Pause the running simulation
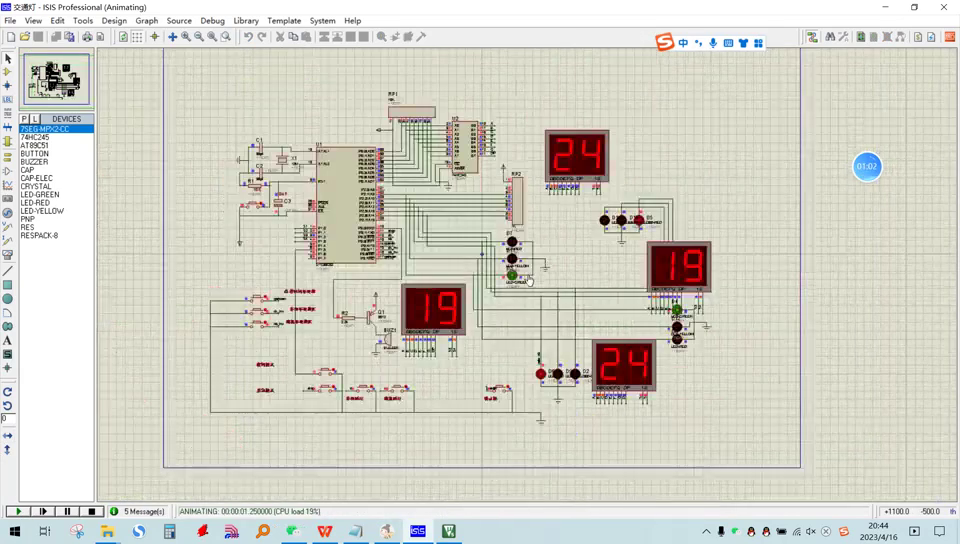The width and height of the screenshot is (960, 544). 67,511
